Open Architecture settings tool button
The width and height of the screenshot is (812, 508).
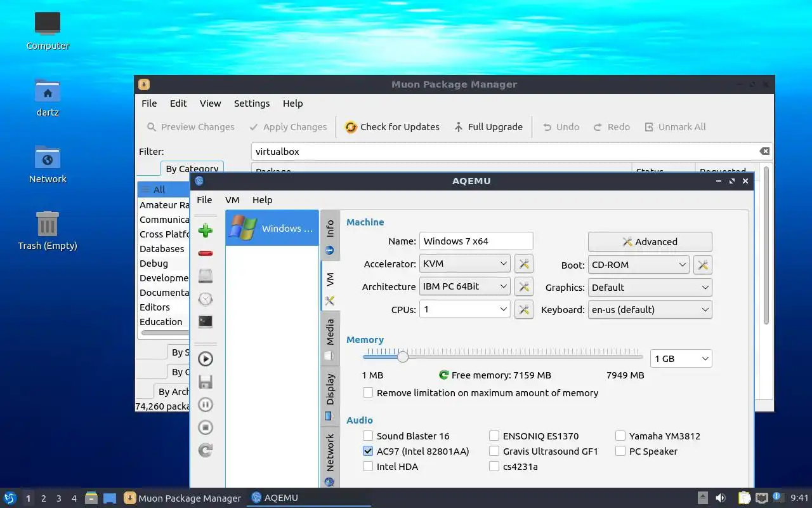coord(524,287)
